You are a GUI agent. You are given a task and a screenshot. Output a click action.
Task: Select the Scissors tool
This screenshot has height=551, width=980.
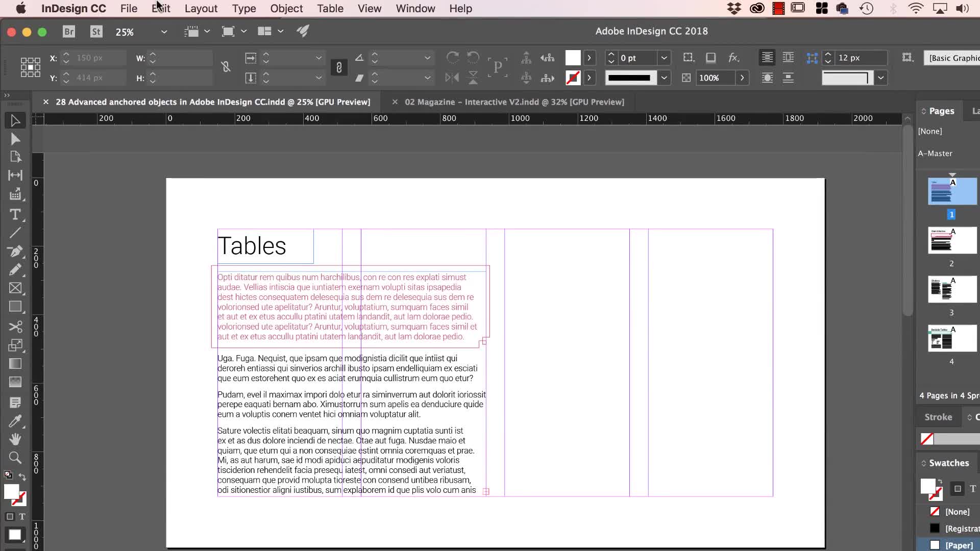(15, 327)
